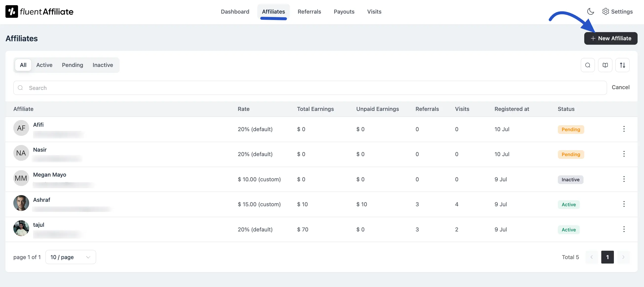Open three-dot menu for tajul
Screen dimensions: 644x287
coord(624,229)
